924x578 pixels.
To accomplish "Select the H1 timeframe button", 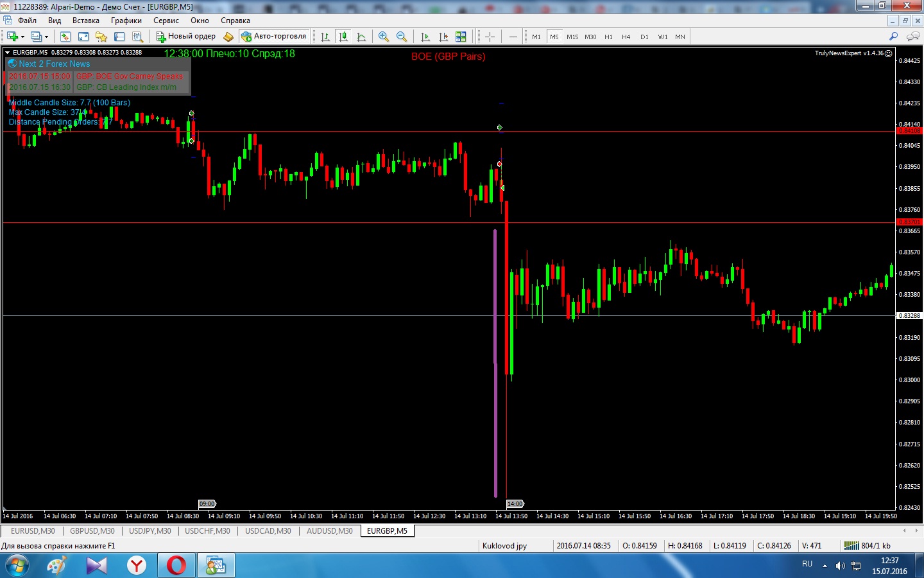I will (608, 37).
